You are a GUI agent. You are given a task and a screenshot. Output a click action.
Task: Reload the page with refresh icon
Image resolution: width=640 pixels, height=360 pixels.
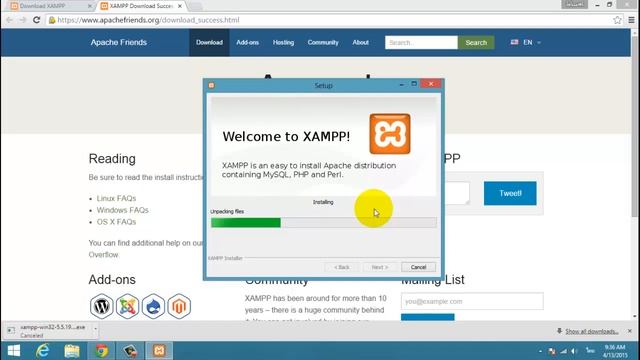36,20
